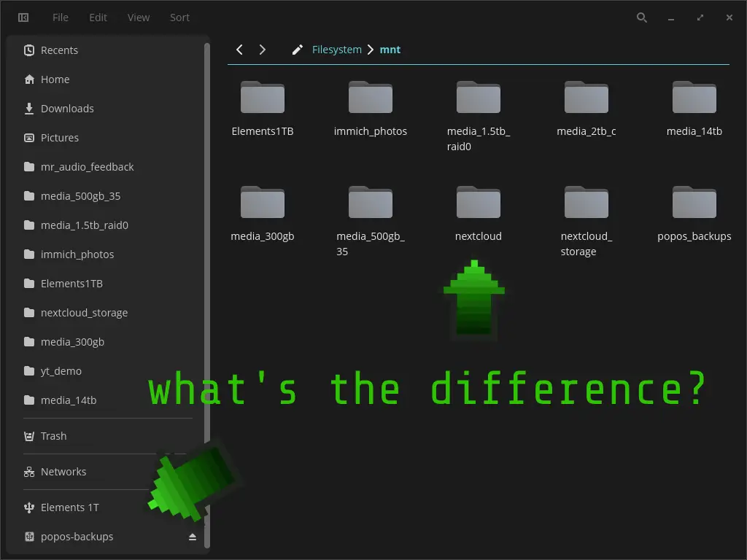Screen dimensions: 747x560
Task: Select the media_1.5tb_raid0 folder in grid
Action: [479, 116]
